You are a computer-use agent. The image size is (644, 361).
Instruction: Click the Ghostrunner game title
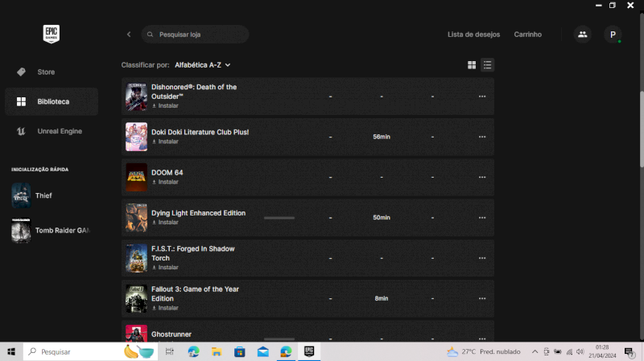pos(171,334)
